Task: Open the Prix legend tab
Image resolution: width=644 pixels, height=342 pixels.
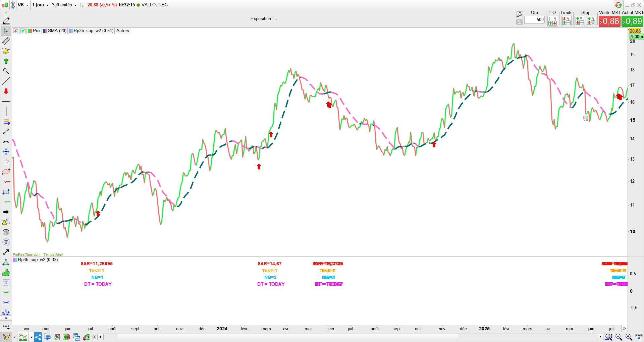Action: [x=34, y=31]
